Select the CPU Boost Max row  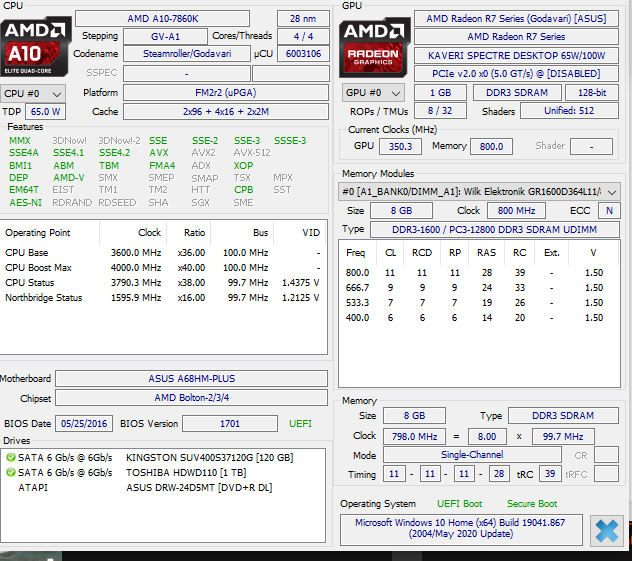pos(163,268)
